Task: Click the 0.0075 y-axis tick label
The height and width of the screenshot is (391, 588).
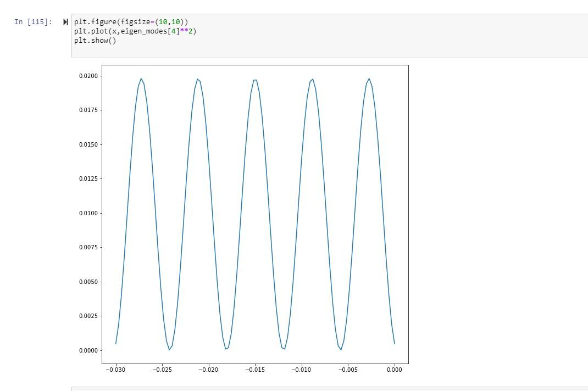Action: 88,248
